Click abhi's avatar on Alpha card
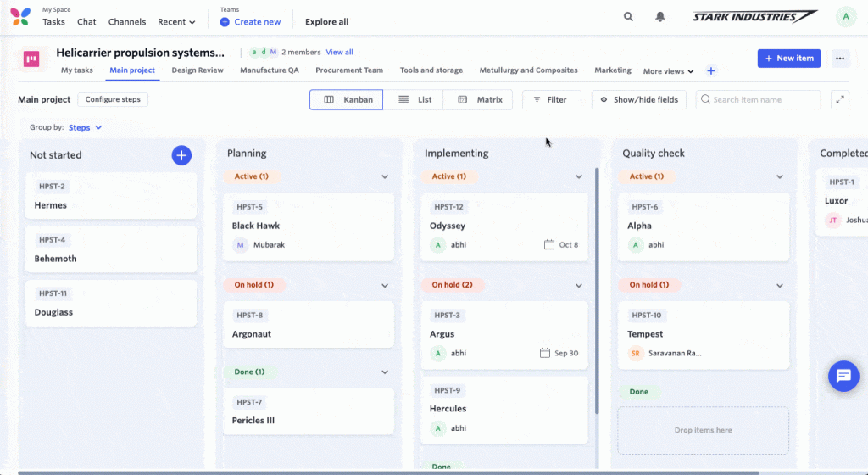 pyautogui.click(x=636, y=244)
